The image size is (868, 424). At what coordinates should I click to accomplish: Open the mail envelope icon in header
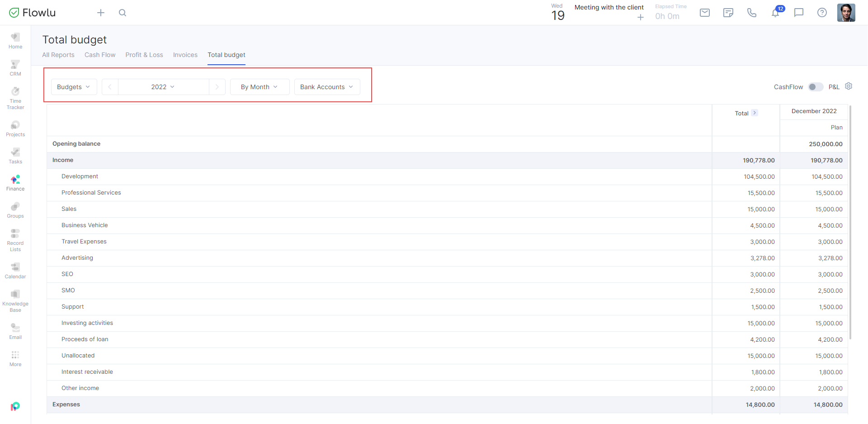point(705,13)
